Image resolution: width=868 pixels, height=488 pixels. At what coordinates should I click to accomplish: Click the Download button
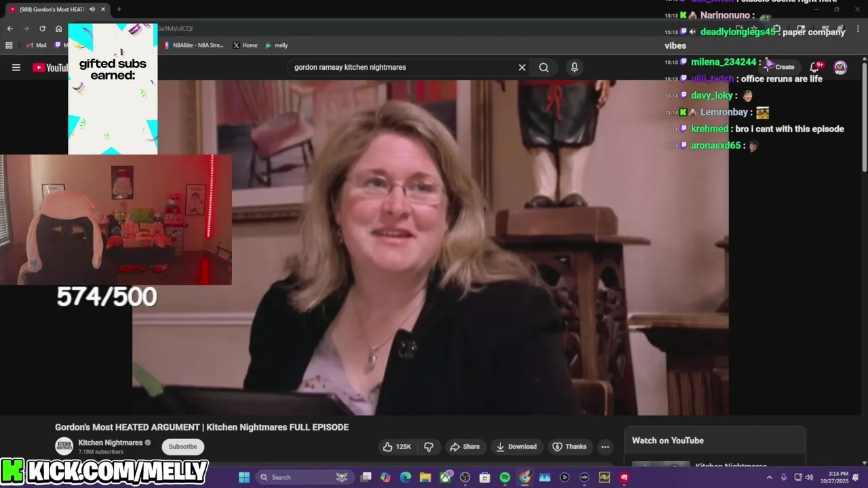point(516,447)
